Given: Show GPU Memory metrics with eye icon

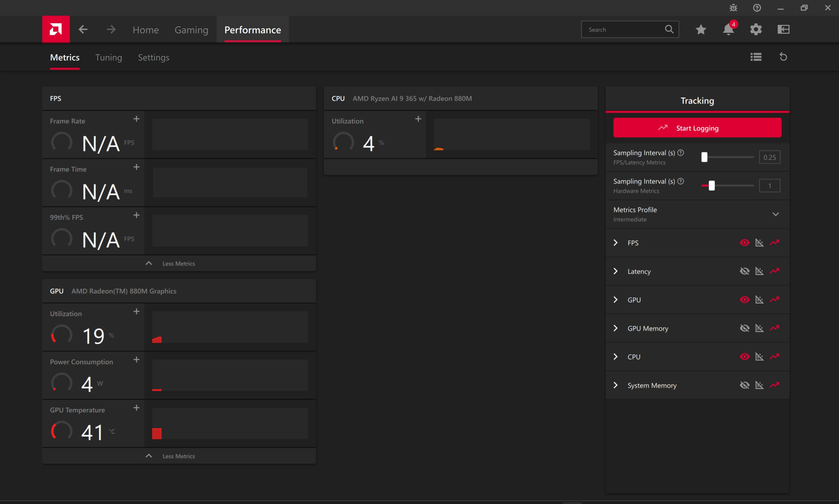Looking at the screenshot, I should (x=744, y=328).
